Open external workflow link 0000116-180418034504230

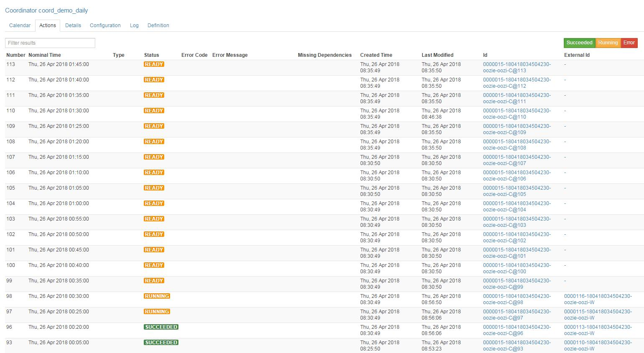[x=598, y=300]
